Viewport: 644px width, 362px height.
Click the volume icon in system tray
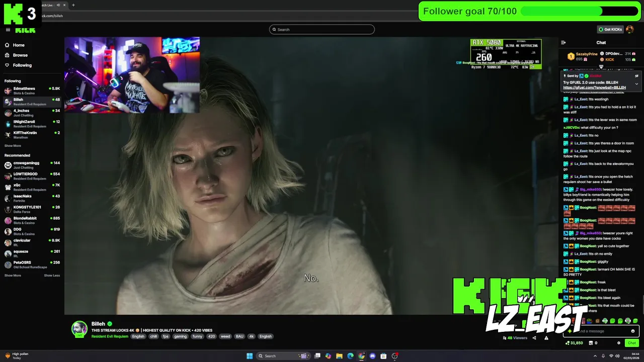point(618,356)
